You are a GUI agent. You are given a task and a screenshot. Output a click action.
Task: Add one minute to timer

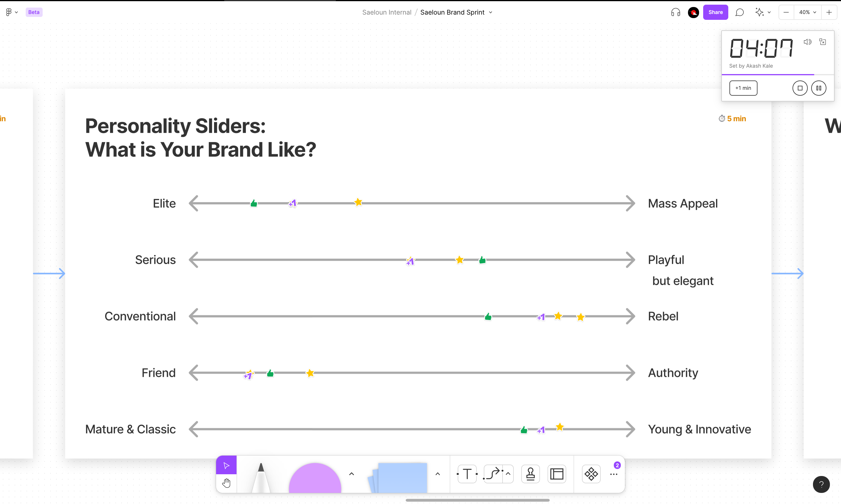(743, 88)
